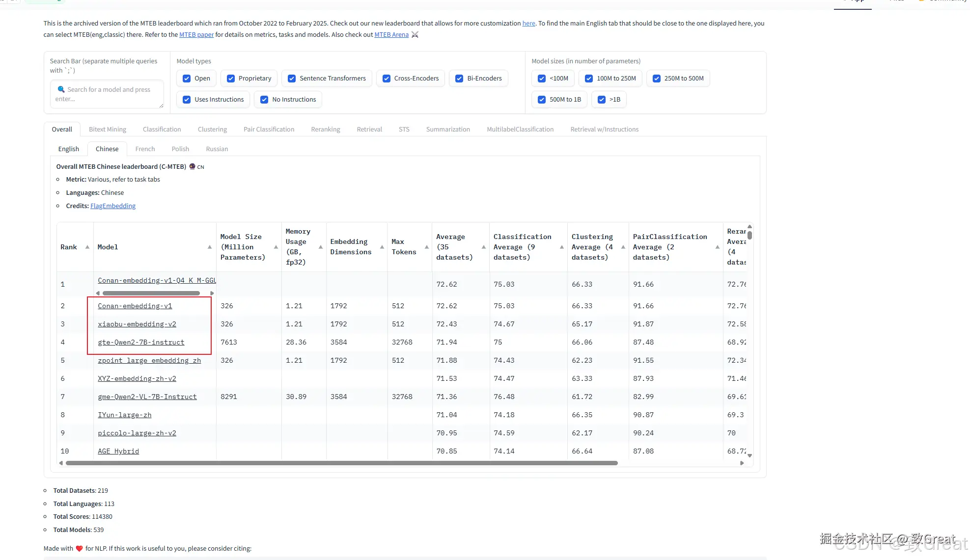Switch to the Retrieval task tab
Viewport: 970px width, 560px height.
[369, 130]
